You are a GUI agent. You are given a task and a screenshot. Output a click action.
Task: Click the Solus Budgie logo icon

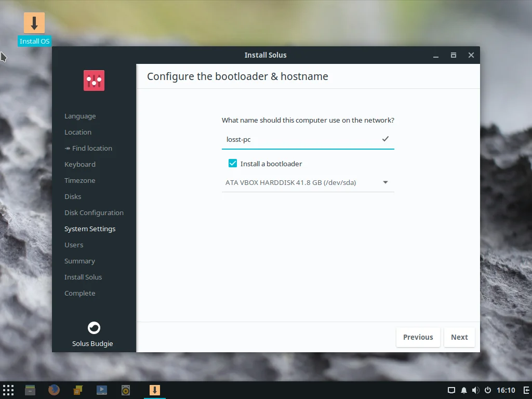pyautogui.click(x=94, y=328)
